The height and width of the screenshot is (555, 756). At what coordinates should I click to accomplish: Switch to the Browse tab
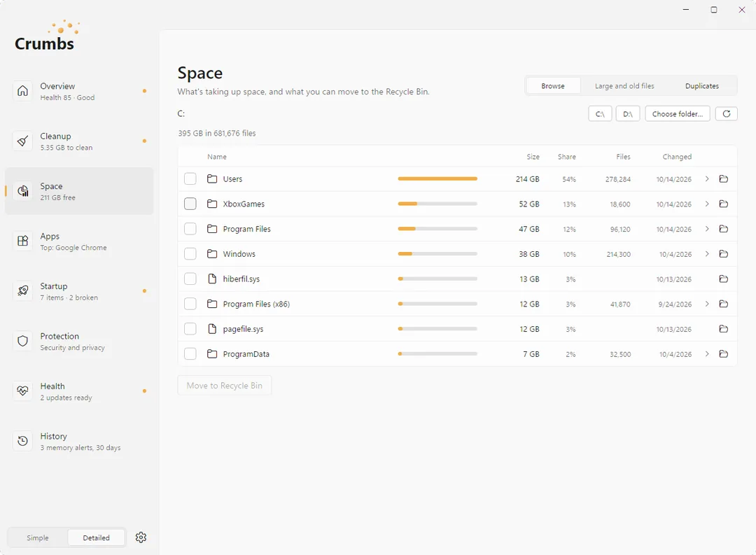[553, 86]
